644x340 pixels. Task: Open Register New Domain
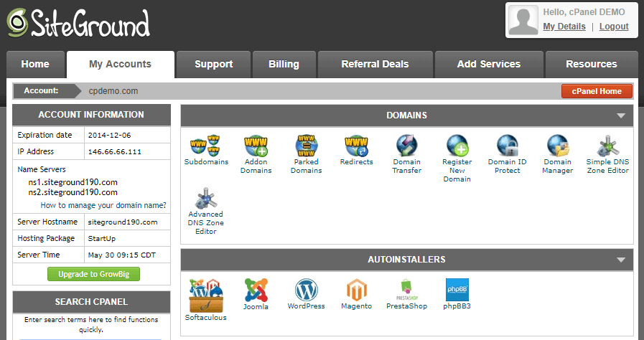(457, 159)
